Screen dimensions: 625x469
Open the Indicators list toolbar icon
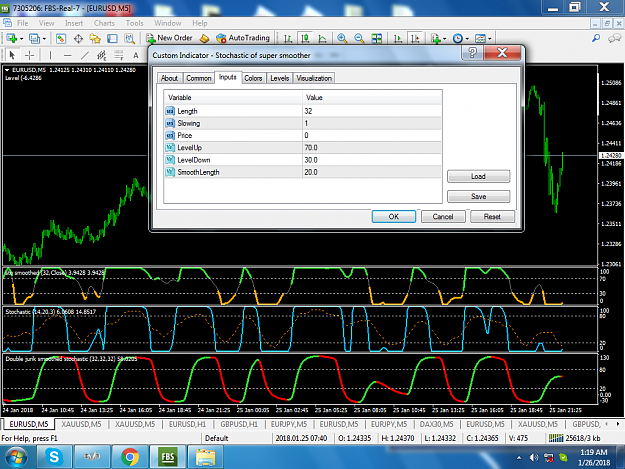[436, 38]
